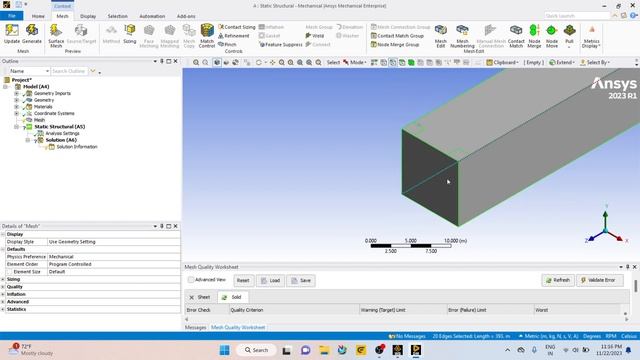Open the Select By dropdown
Viewport: 640px width, 360px height.
[595, 62]
